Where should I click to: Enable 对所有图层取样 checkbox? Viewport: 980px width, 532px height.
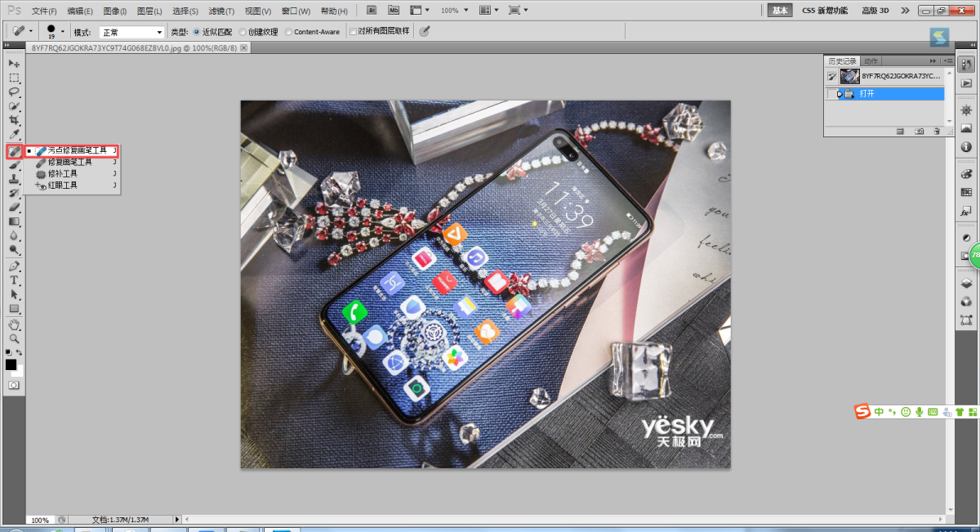tap(353, 32)
